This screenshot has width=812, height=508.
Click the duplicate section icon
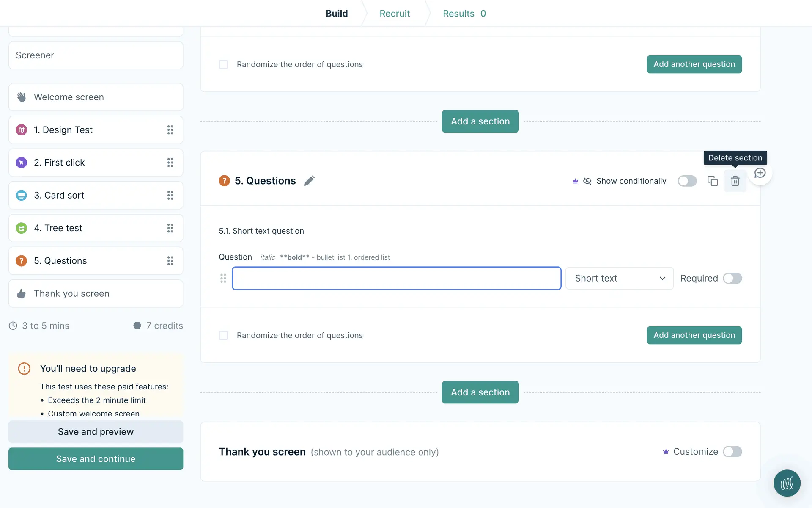click(x=713, y=181)
